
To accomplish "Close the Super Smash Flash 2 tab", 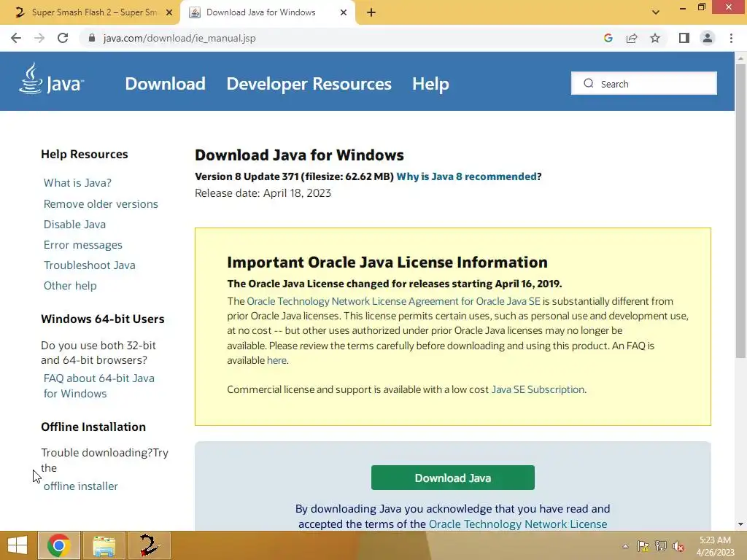I will [169, 12].
